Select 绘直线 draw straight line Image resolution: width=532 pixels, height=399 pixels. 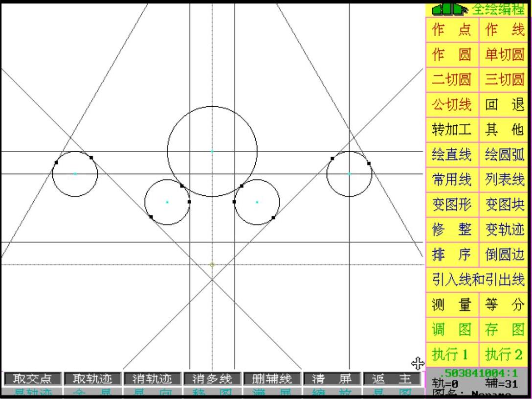pos(452,155)
